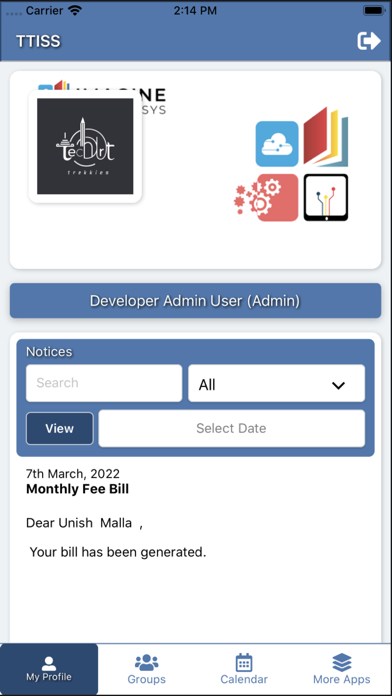Tap the Developer Admin User (Admin) banner

(195, 301)
